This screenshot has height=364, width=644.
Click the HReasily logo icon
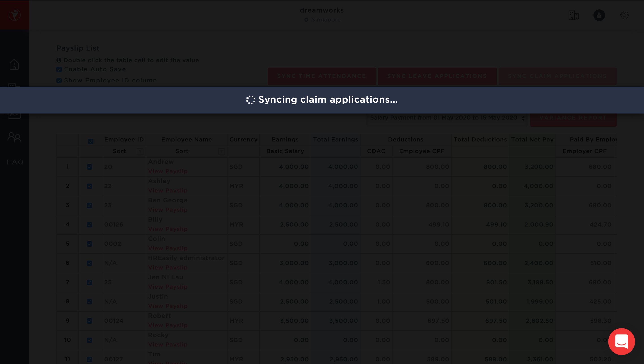(15, 15)
